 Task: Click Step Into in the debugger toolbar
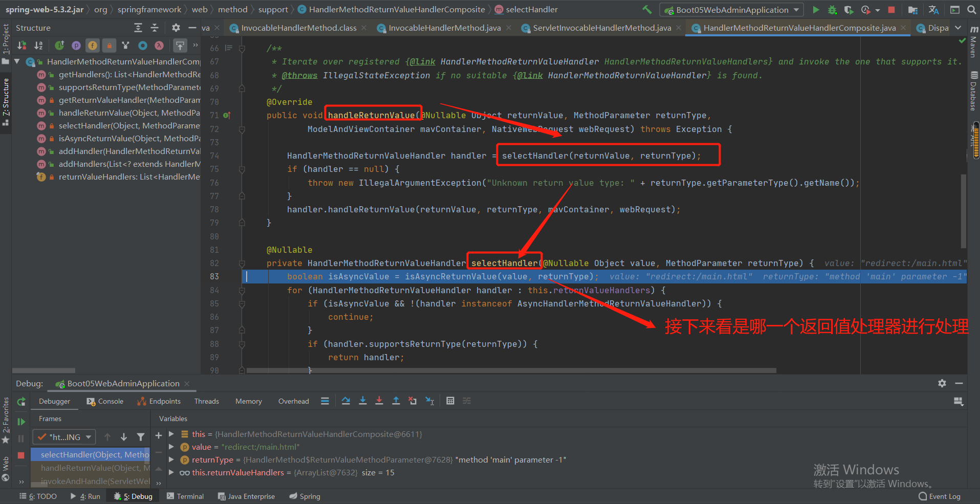click(363, 401)
